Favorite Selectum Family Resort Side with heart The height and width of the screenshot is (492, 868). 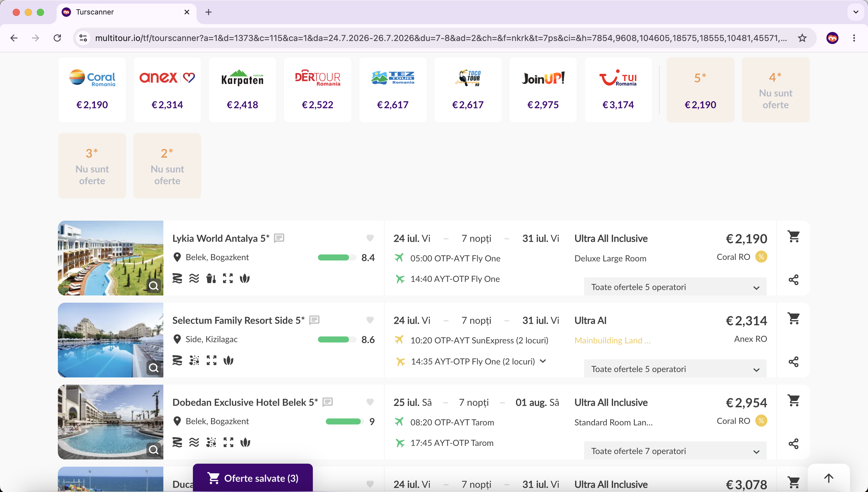pyautogui.click(x=370, y=320)
